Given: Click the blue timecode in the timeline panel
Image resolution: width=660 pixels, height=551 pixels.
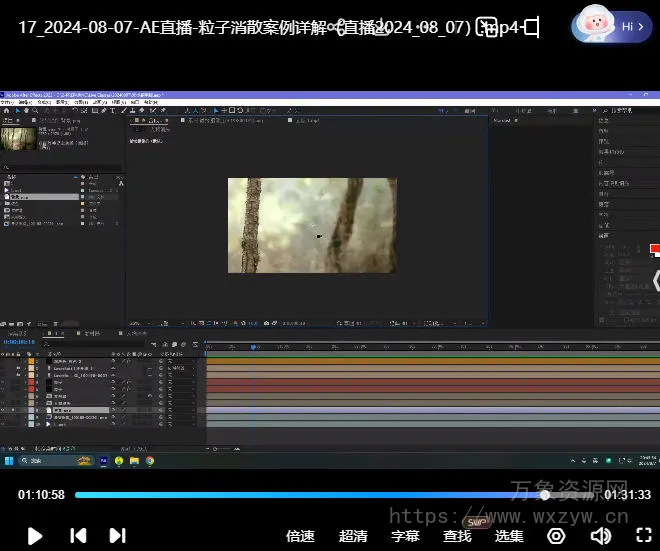Looking at the screenshot, I should [x=19, y=342].
